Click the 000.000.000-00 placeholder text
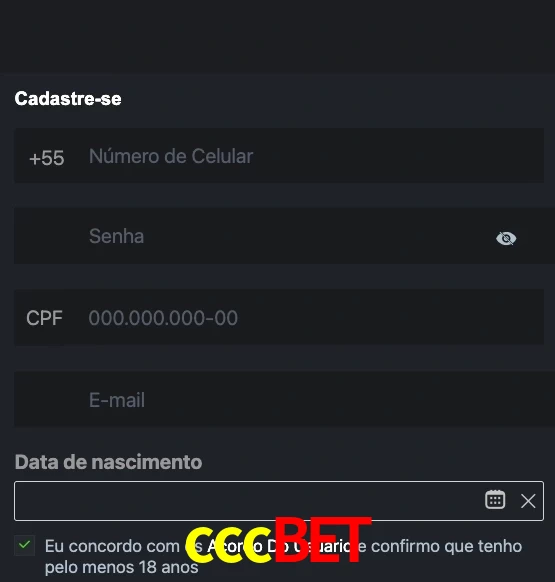This screenshot has width=555, height=582. [163, 318]
